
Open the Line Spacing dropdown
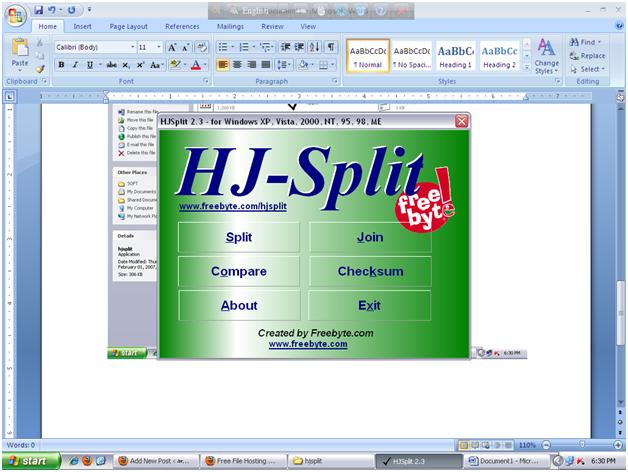(x=284, y=65)
